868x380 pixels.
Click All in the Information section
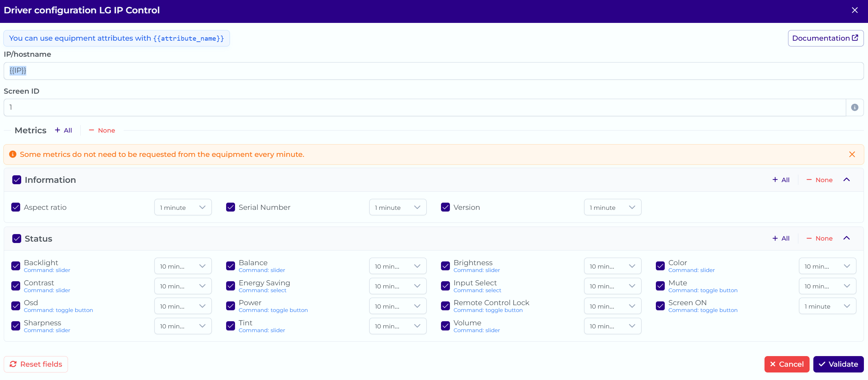[x=781, y=180]
